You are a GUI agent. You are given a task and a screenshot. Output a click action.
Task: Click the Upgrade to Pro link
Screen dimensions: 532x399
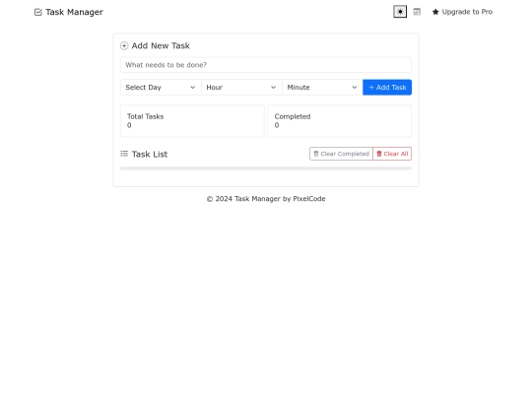click(x=462, y=12)
